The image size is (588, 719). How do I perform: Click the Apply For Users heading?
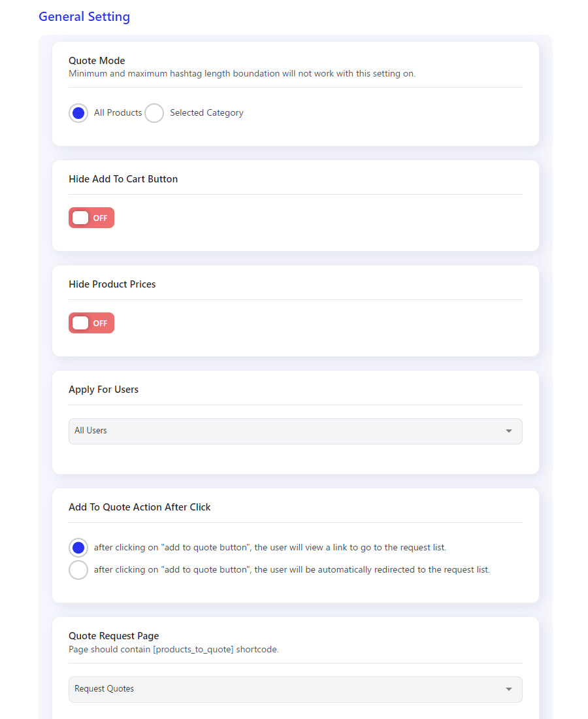tap(104, 390)
